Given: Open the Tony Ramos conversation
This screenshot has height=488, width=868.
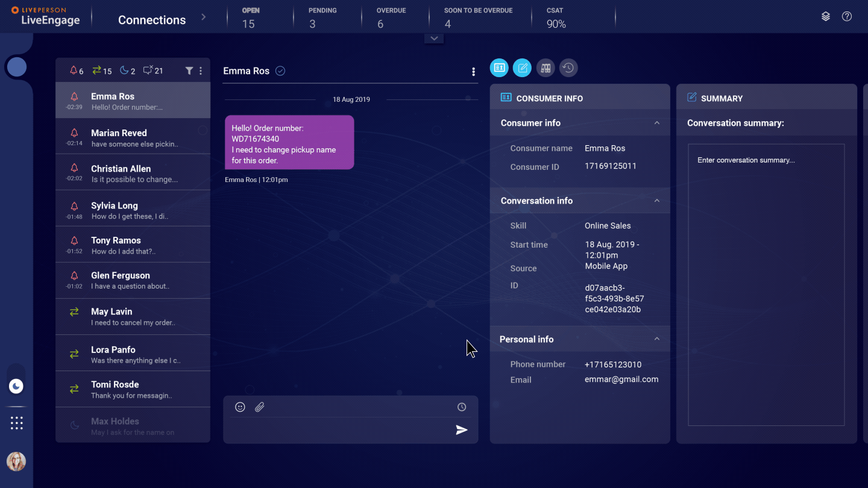Looking at the screenshot, I should (x=133, y=245).
